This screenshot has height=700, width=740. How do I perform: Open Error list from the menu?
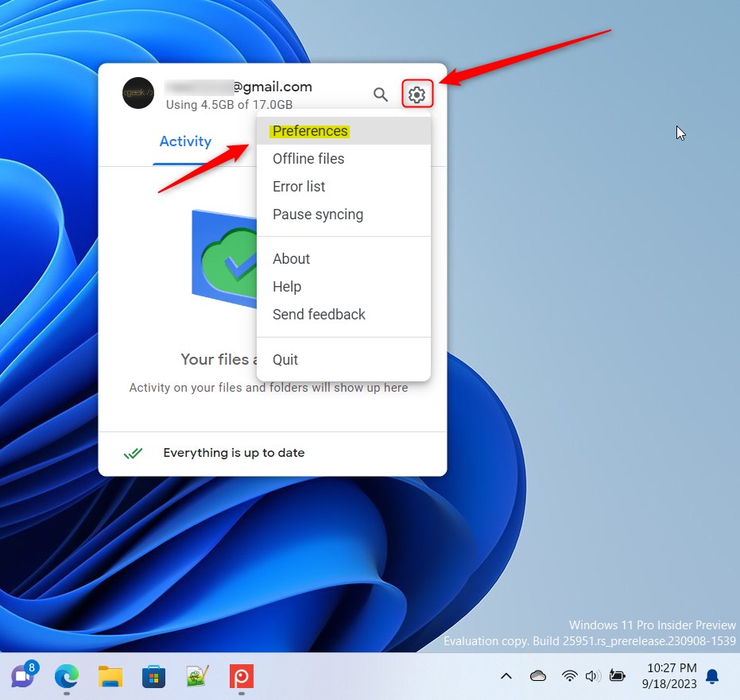299,187
